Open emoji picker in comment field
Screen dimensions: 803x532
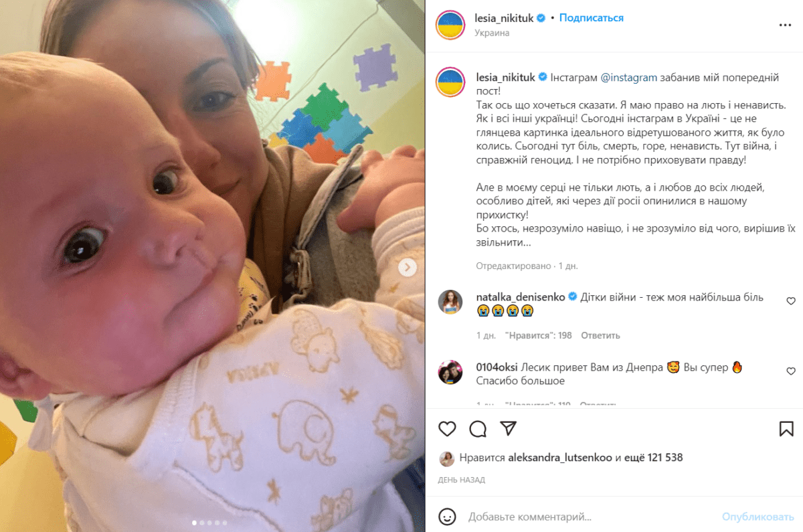[447, 517]
